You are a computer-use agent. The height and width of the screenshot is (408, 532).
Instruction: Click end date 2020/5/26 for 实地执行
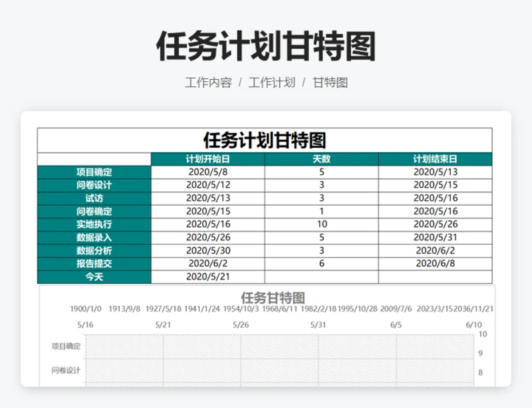coord(436,224)
